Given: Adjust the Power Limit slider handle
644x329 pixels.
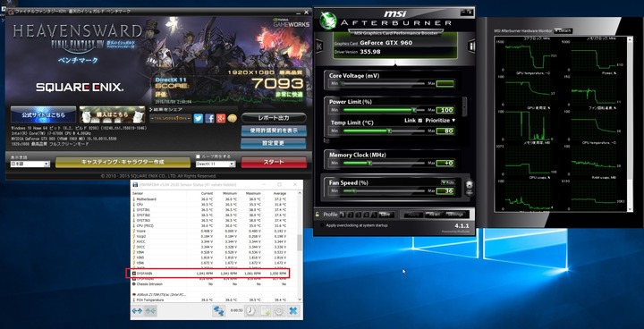Looking at the screenshot, I should [x=414, y=110].
